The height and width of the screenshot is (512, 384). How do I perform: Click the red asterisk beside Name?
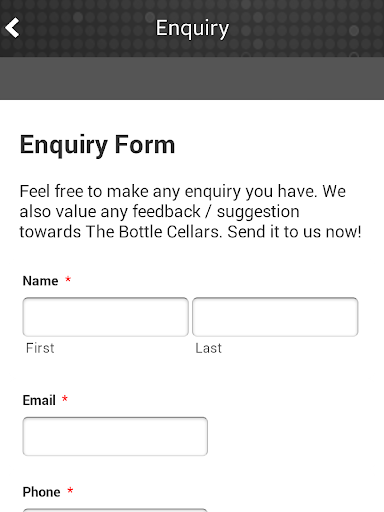tap(68, 279)
